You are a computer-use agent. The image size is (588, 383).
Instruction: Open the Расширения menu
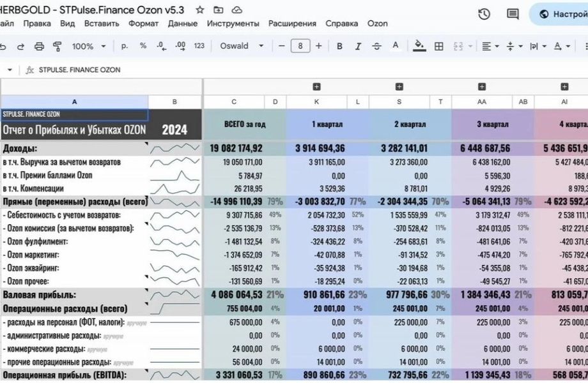pyautogui.click(x=292, y=24)
